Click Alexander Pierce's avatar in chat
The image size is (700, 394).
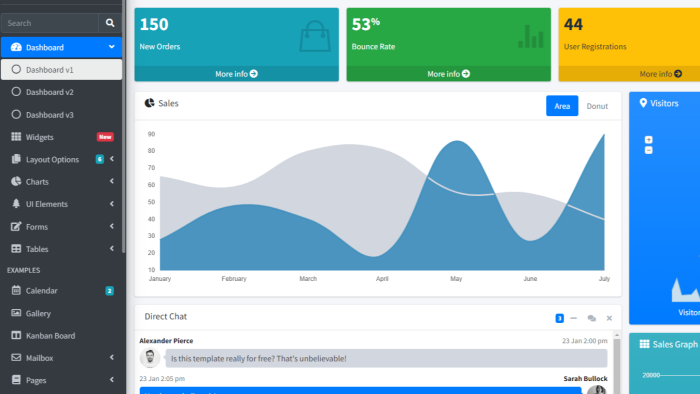pos(150,358)
